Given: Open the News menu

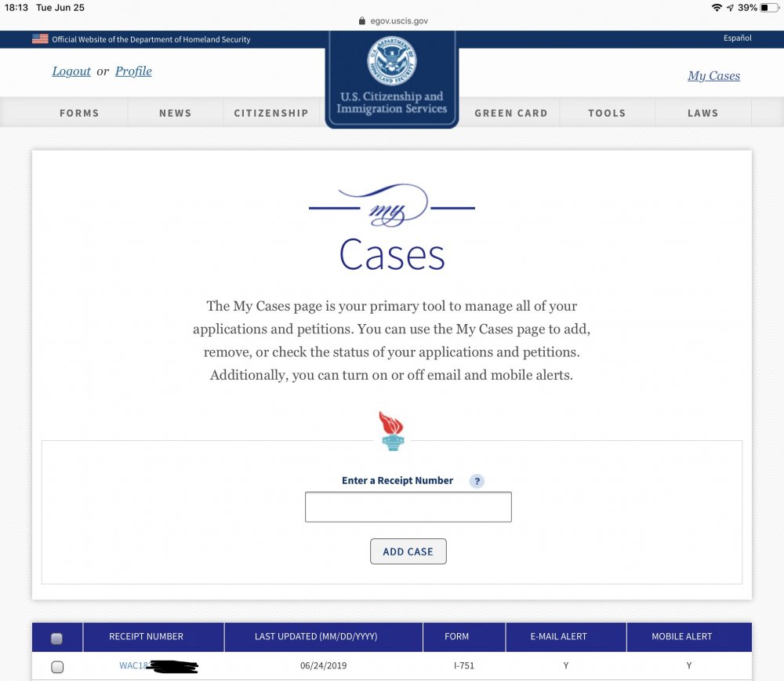Looking at the screenshot, I should [175, 113].
